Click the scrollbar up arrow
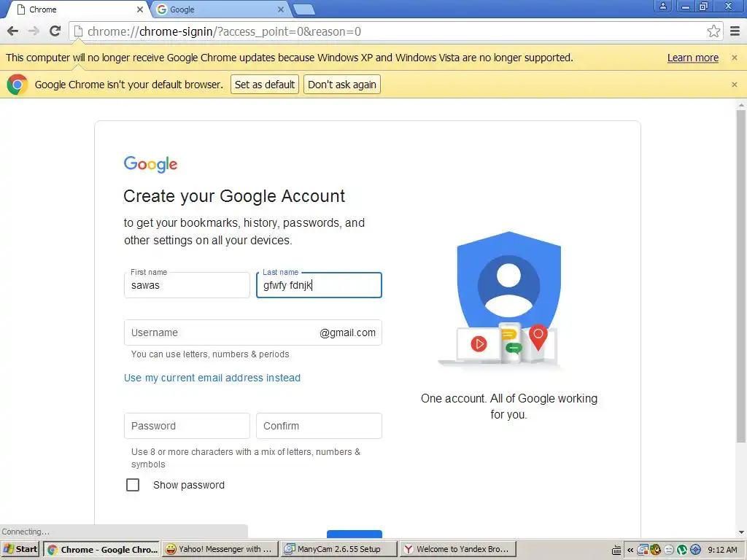Image resolution: width=747 pixels, height=560 pixels. (x=741, y=104)
